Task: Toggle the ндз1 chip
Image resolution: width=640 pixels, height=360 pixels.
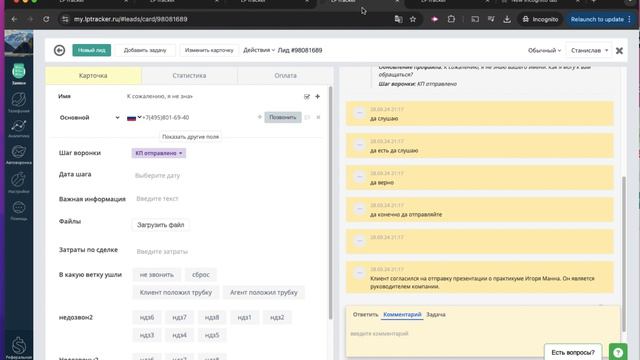Action: coord(244,317)
